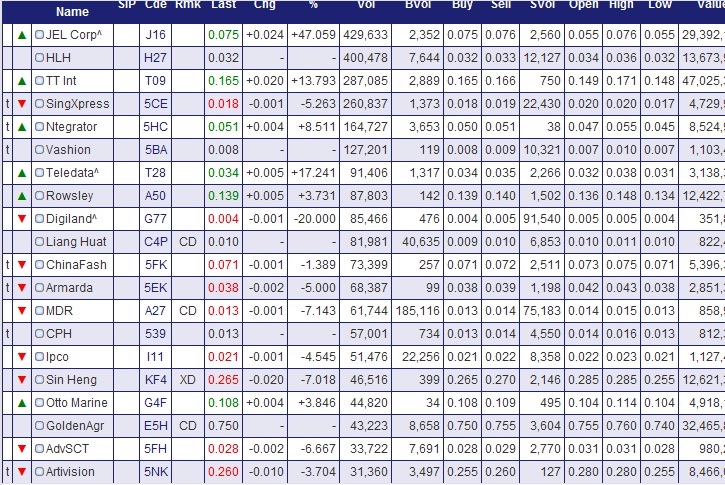
Task: Sort by the BVol column header
Action: pos(418,5)
